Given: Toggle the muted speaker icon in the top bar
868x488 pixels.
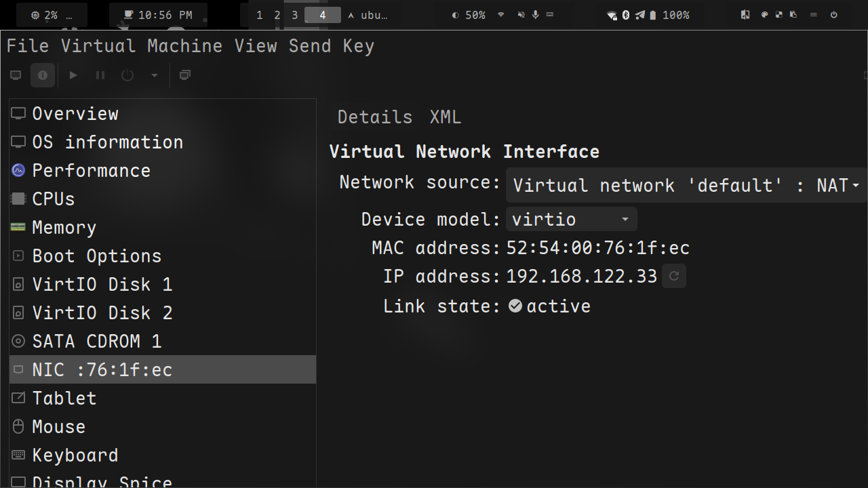Looking at the screenshot, I should pyautogui.click(x=521, y=15).
